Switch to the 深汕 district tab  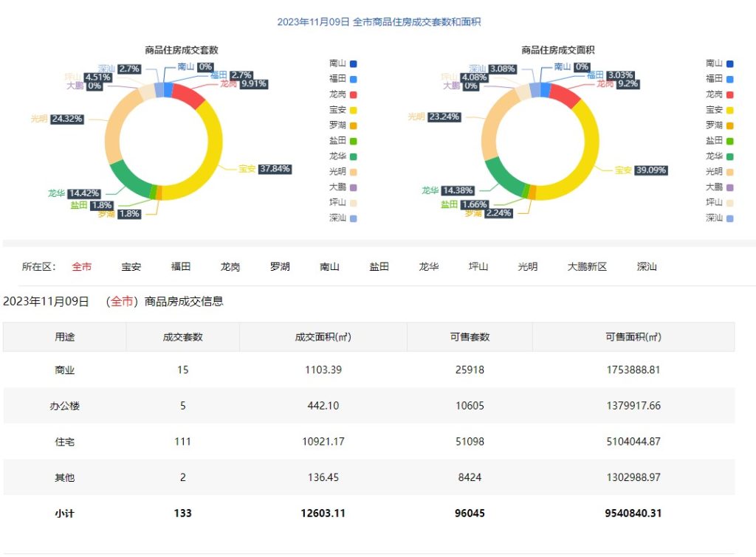point(647,267)
